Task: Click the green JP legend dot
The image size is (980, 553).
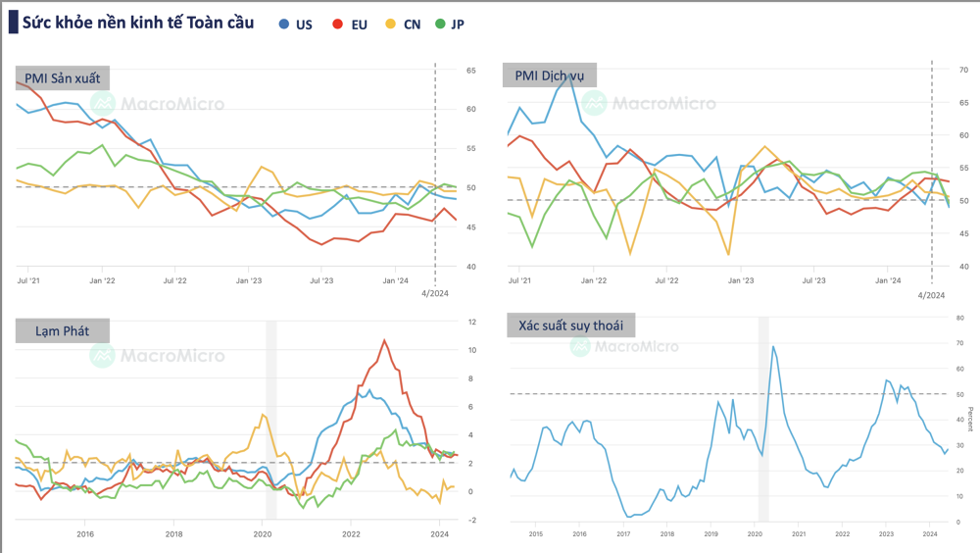Action: [440, 24]
